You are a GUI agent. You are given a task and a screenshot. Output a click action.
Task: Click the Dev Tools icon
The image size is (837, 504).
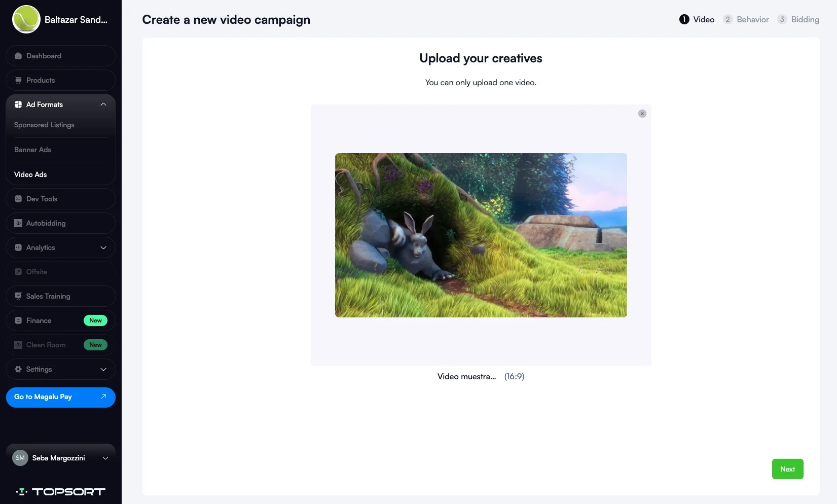[x=18, y=199]
